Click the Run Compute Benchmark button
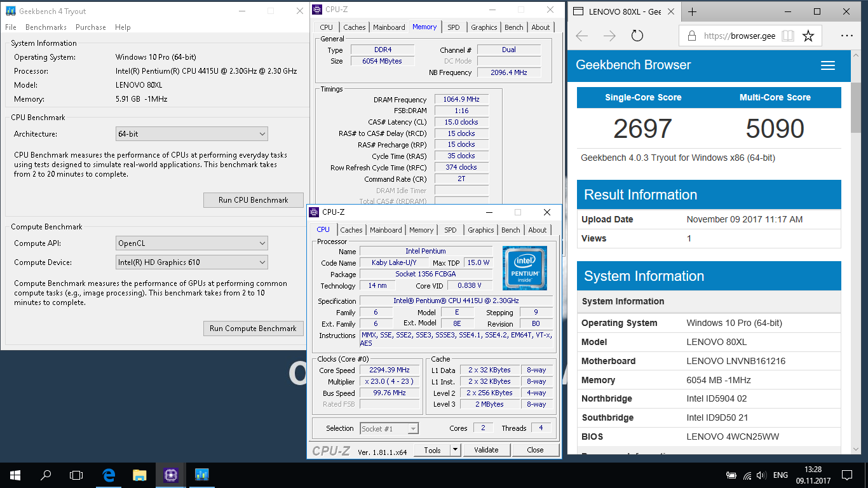 253,329
